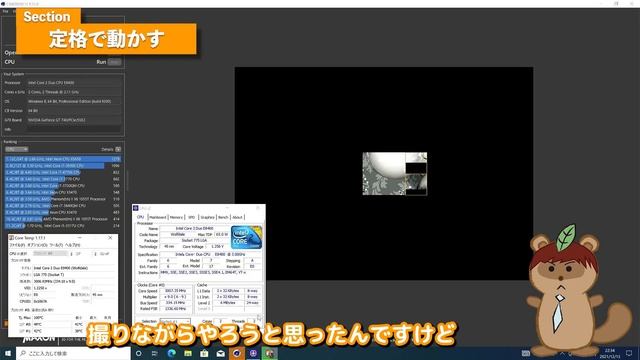Switch to Cinebench on the taskbar
This screenshot has height=360, width=640.
coord(237,353)
